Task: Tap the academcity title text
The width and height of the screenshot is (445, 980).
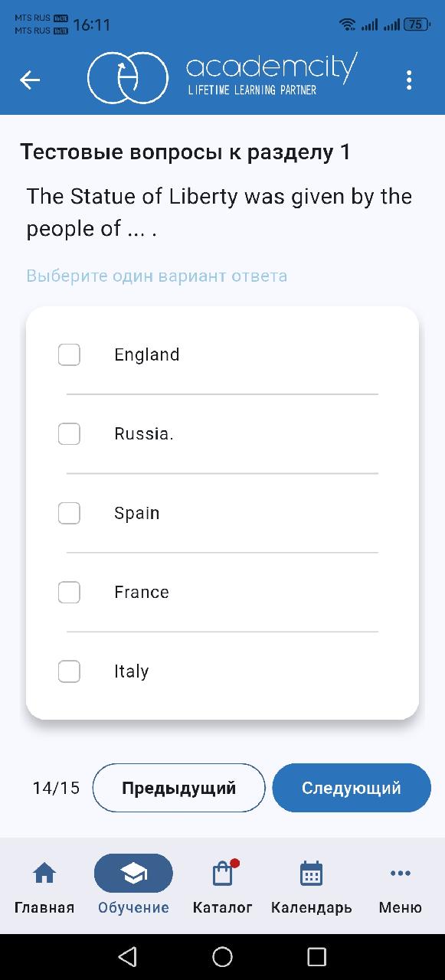Action: (271, 68)
